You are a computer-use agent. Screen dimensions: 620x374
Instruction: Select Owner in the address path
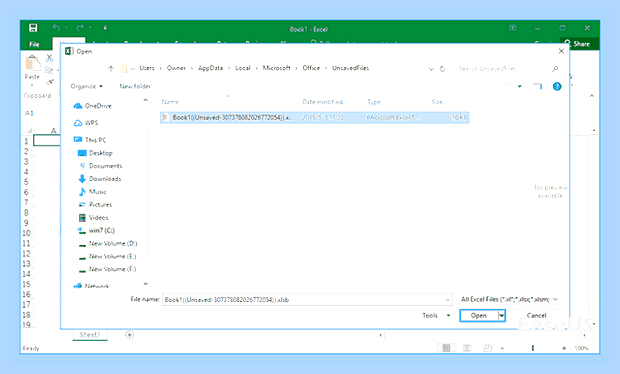[176, 68]
